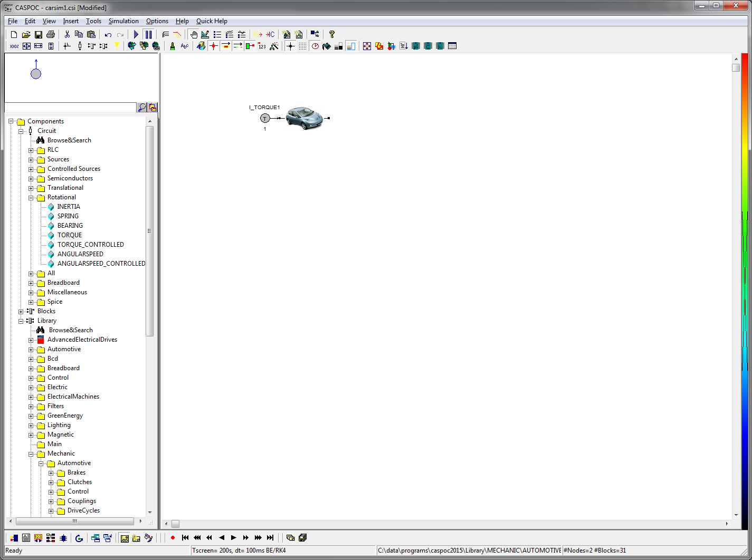752x560 pixels.
Task: Click the clock timer icon in the toolbar
Action: click(315, 46)
